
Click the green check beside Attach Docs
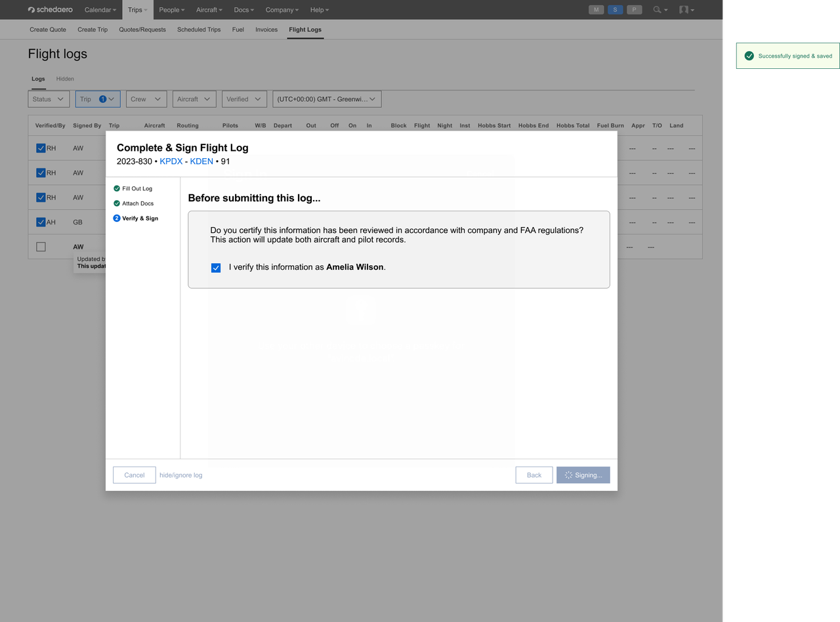[117, 203]
